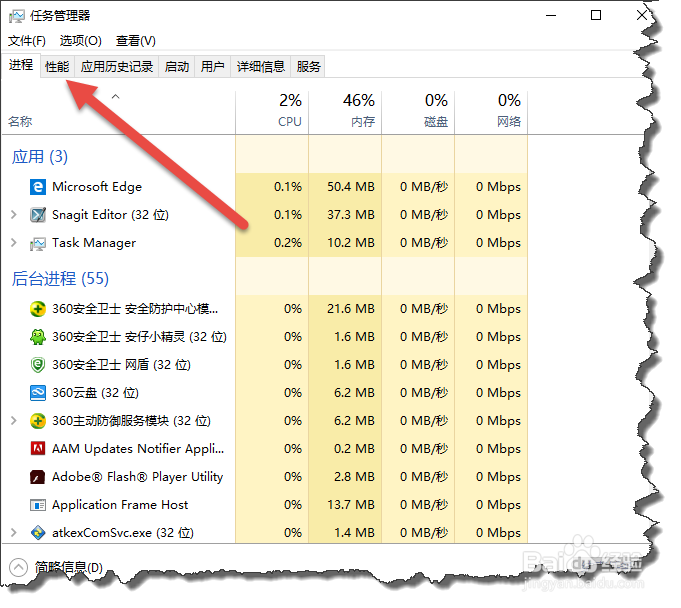The image size is (681, 608).
Task: Open the 文件(F) menu
Action: tap(27, 41)
